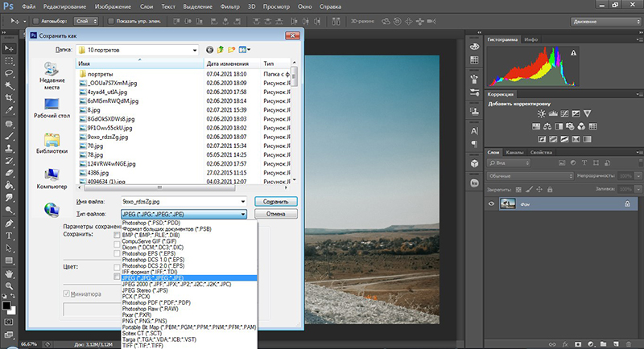Viewport: 644px width, 349px height.
Task: Select the Eyedropper tool
Action: pyautogui.click(x=9, y=110)
